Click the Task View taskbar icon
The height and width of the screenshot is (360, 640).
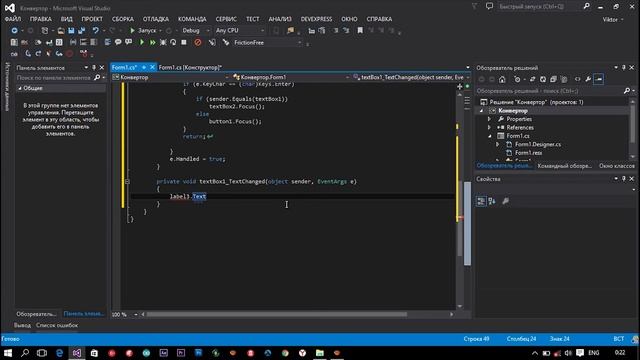pyautogui.click(x=42, y=353)
